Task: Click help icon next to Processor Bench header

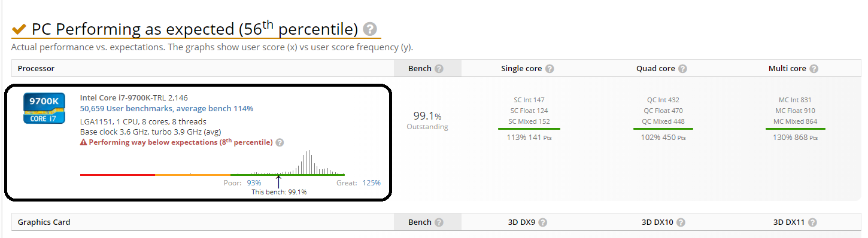Action: (x=439, y=69)
